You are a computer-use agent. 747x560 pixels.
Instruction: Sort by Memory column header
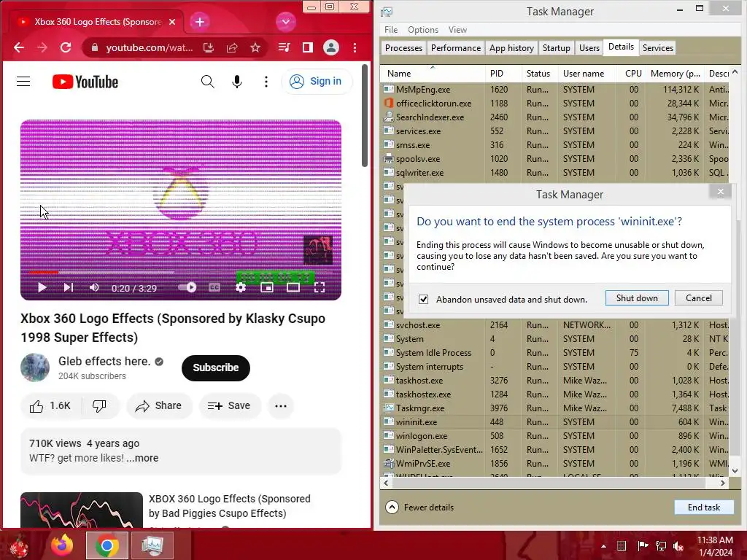click(x=675, y=74)
